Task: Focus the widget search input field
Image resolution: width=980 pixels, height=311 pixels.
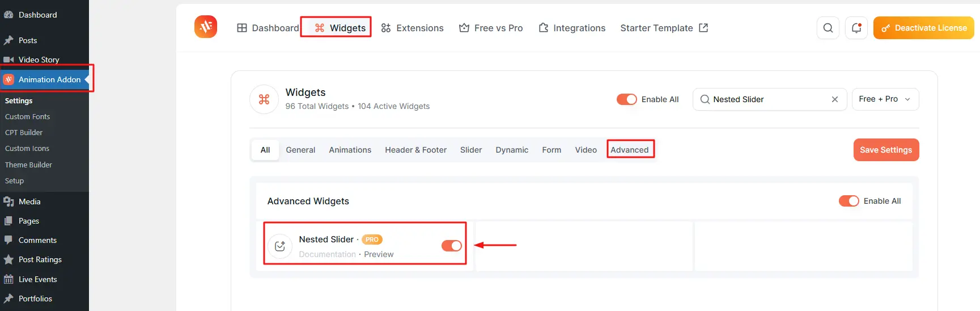Action: 770,99
